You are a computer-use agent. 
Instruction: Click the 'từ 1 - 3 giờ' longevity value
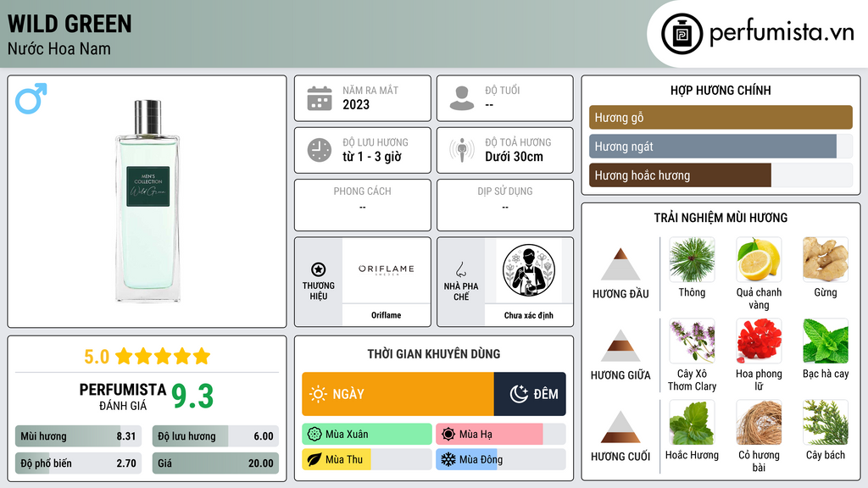[372, 157]
